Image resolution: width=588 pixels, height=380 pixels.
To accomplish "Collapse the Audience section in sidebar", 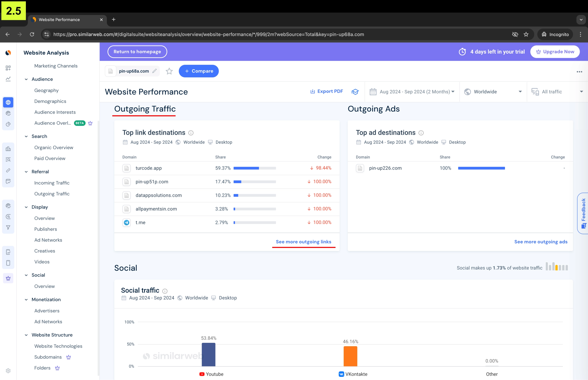I will pyautogui.click(x=26, y=79).
